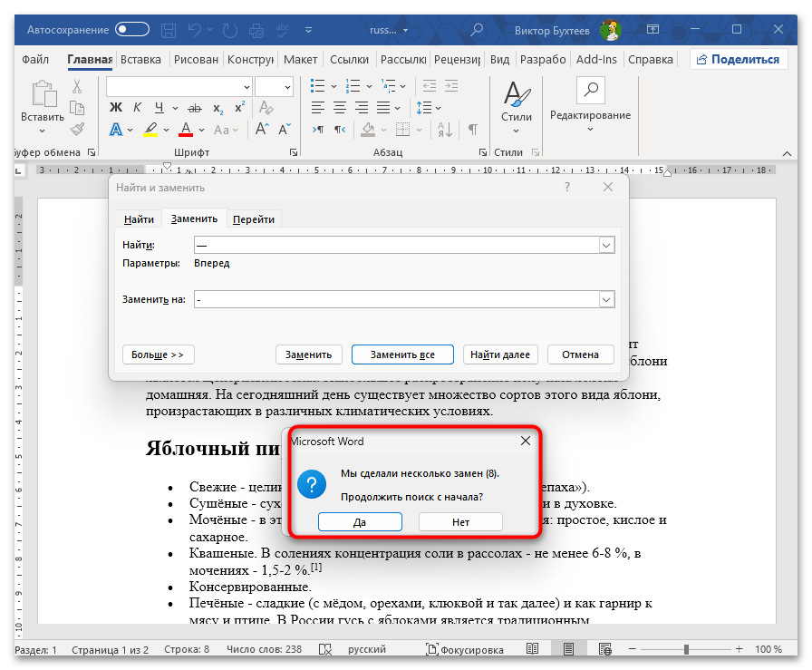Viewport: 812px width, 670px height.
Task: Switch to Read Mode view in status bar
Action: coord(533,649)
